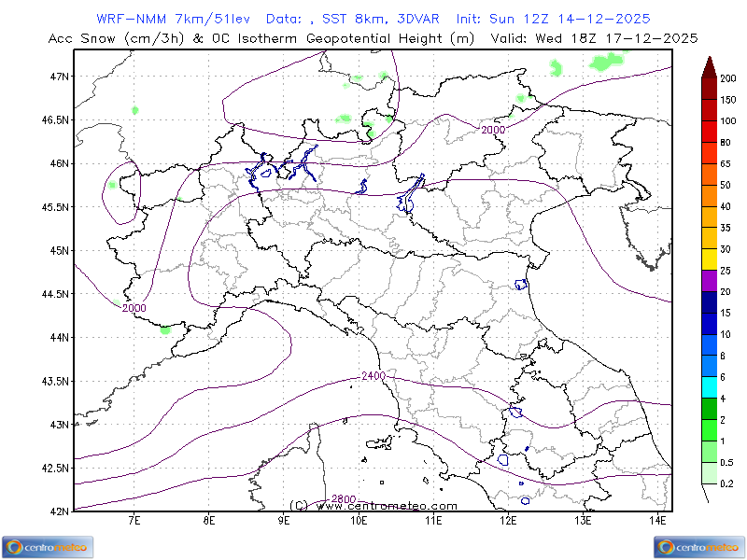Click the 2800 contour line label
The image size is (747, 560).
(343, 499)
